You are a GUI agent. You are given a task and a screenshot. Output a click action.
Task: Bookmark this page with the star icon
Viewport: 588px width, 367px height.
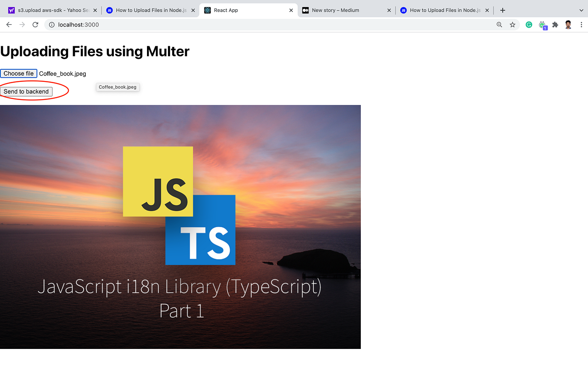pos(512,25)
